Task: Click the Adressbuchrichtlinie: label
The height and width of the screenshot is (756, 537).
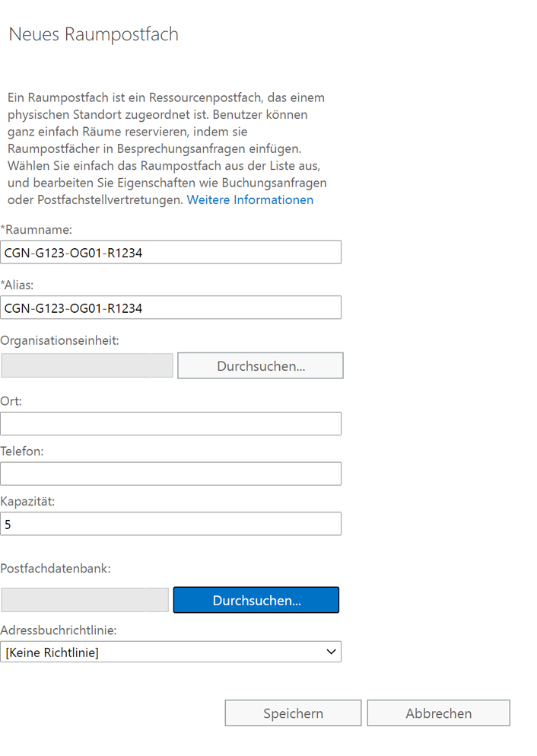Action: (x=59, y=630)
